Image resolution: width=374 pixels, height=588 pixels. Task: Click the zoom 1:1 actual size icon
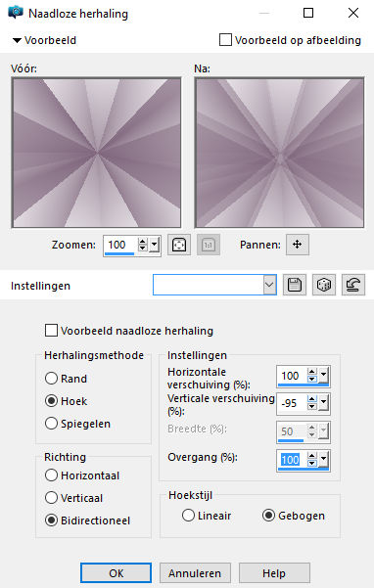(x=209, y=245)
